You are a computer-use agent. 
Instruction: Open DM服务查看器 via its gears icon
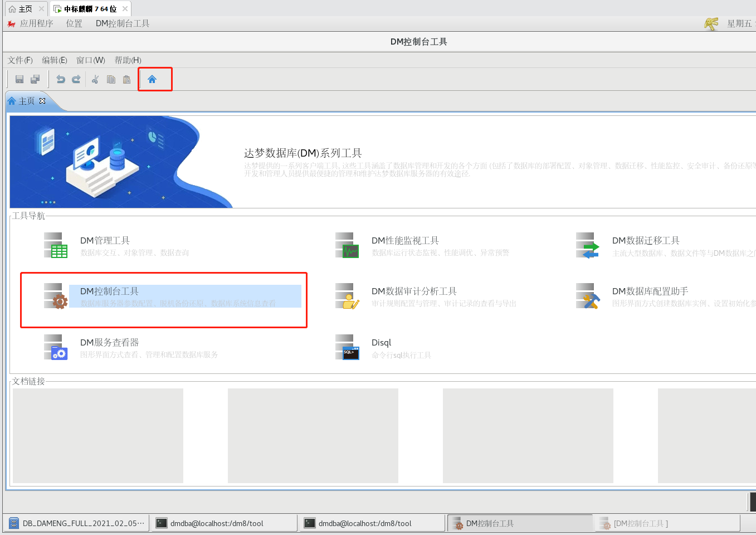(56, 347)
